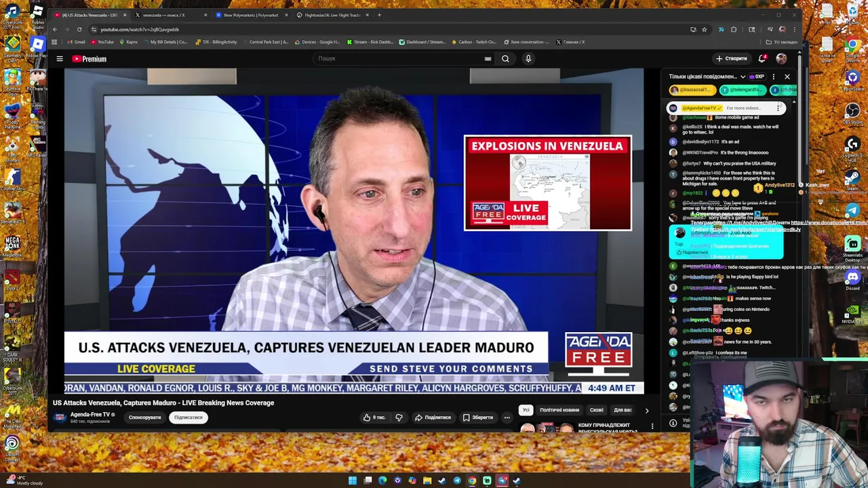Viewport: 868px width, 488px height.
Task: Switch to the New Polymarkets tab
Action: [251, 15]
